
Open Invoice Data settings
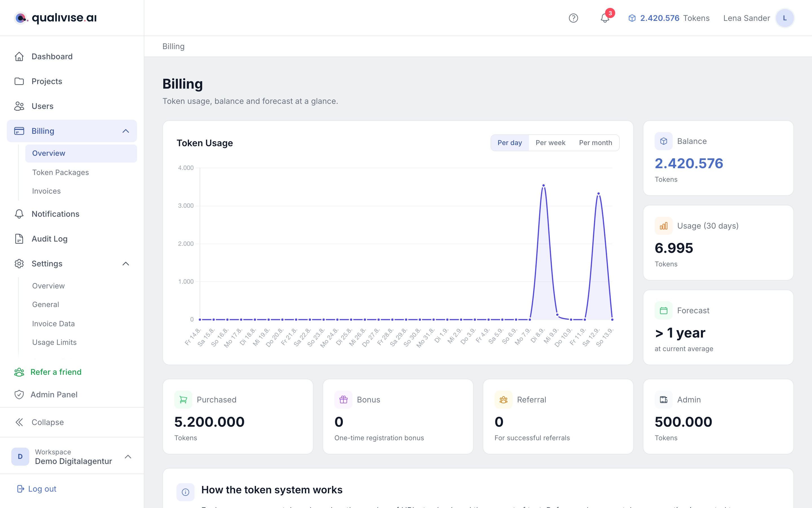53,323
